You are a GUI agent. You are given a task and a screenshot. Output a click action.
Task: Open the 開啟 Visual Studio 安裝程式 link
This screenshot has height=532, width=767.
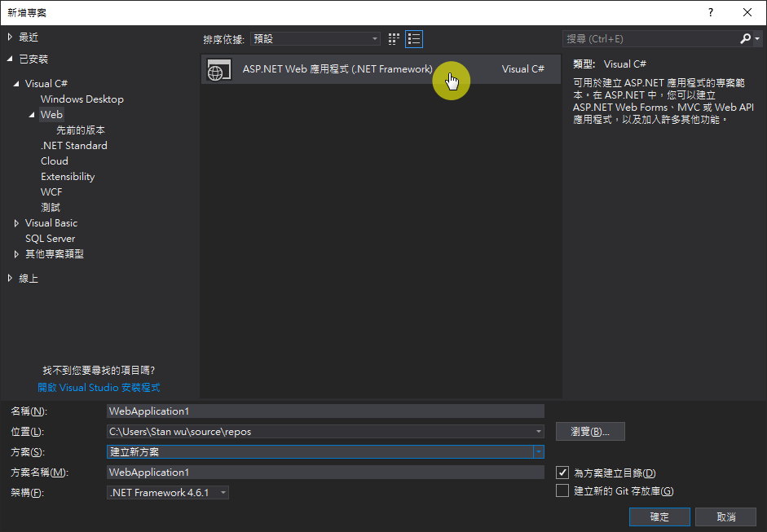click(99, 387)
